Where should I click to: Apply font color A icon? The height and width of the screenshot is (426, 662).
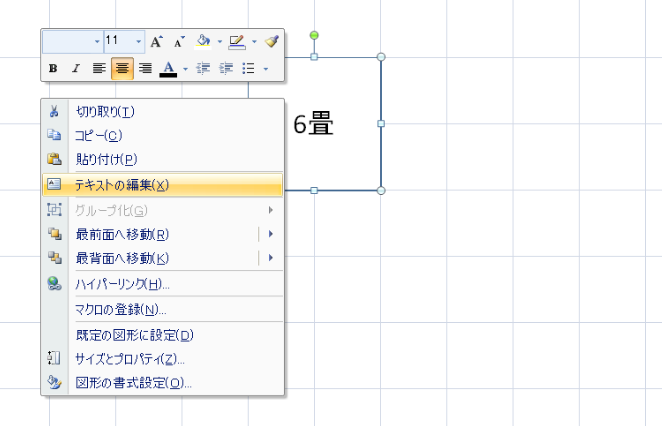[168, 69]
